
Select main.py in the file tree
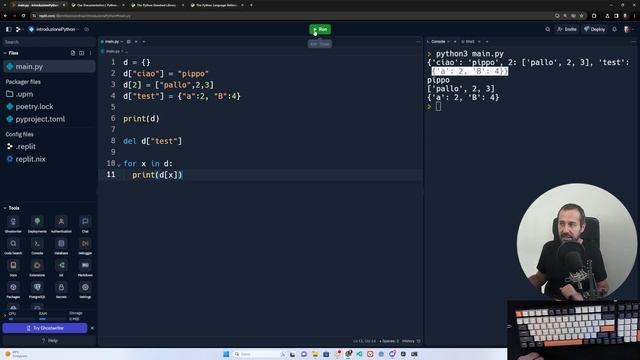(49, 67)
